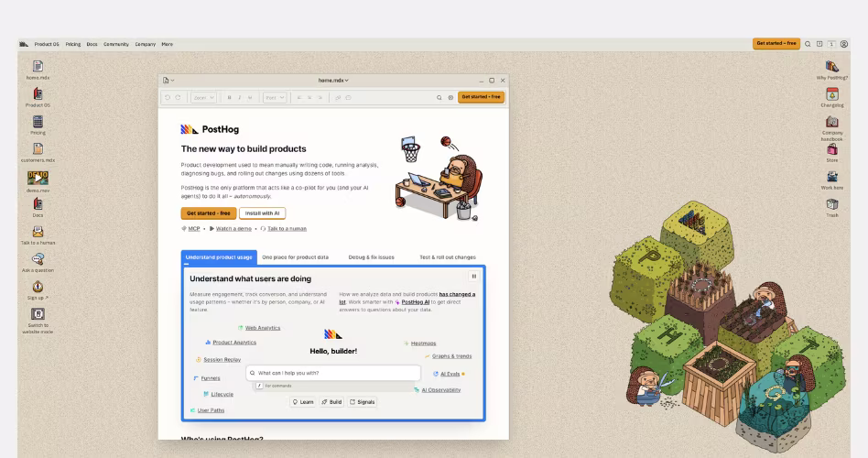
Task: Select align left in editor toolbar
Action: [298, 97]
